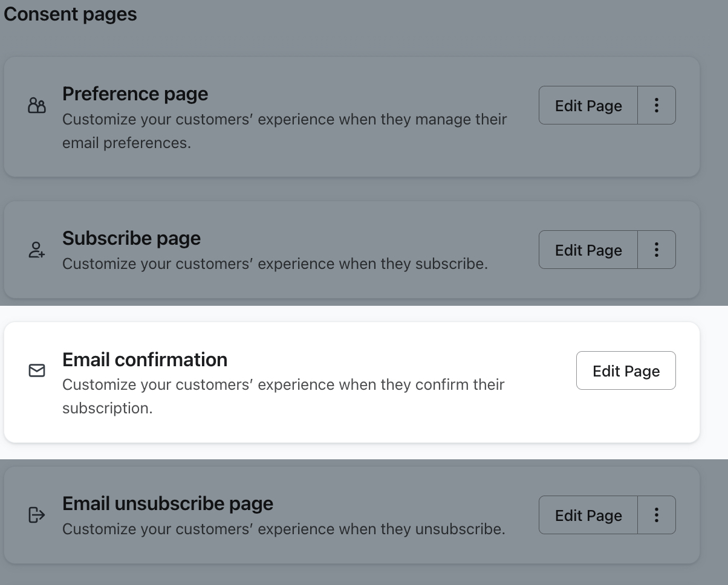Select the Preference page title
The image size is (728, 585).
[135, 94]
